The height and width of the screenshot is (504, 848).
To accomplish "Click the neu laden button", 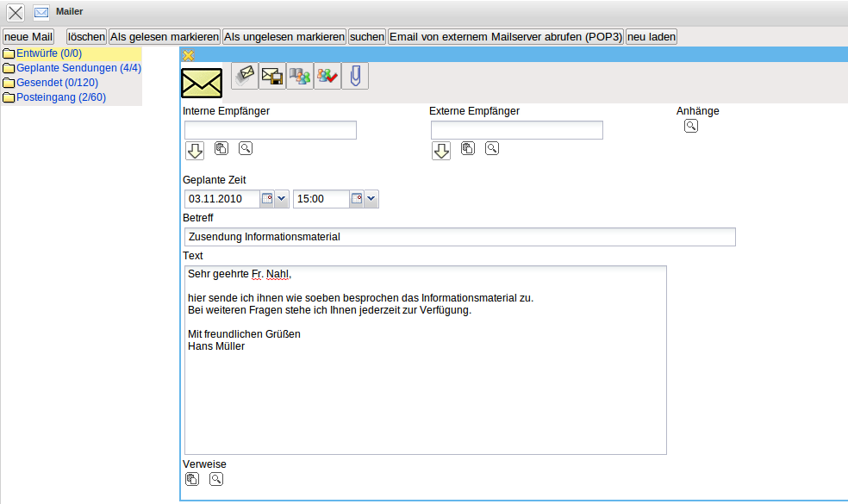I will [652, 37].
